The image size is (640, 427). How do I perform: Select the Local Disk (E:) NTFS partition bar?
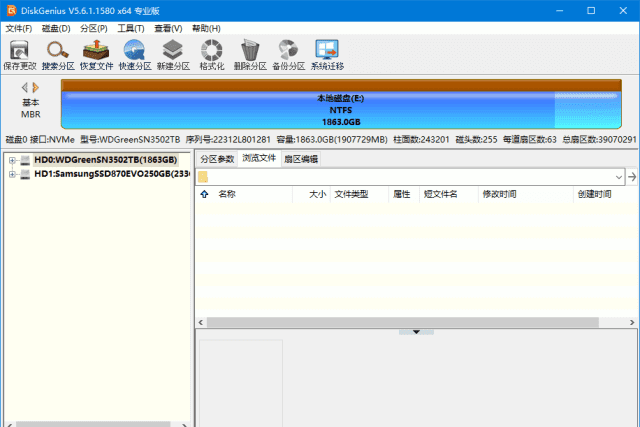pyautogui.click(x=341, y=104)
